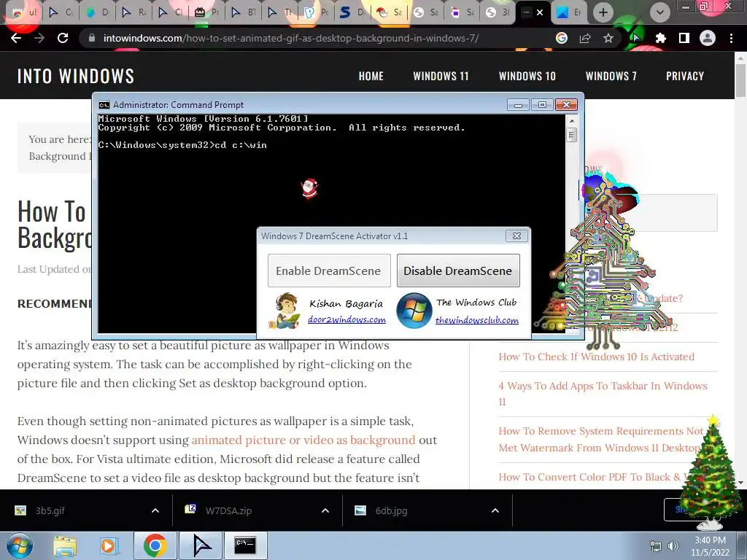
Task: Bookmark this page with the star icon
Action: pyautogui.click(x=608, y=38)
